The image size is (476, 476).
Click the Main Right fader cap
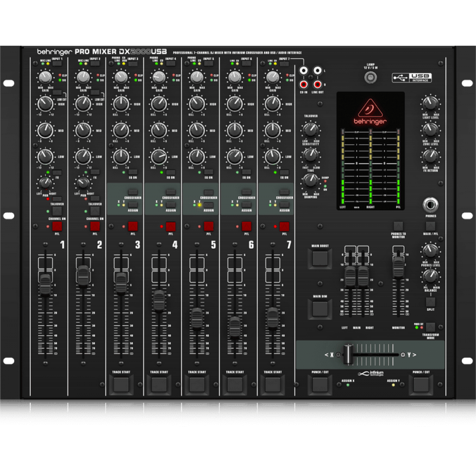click(x=363, y=276)
